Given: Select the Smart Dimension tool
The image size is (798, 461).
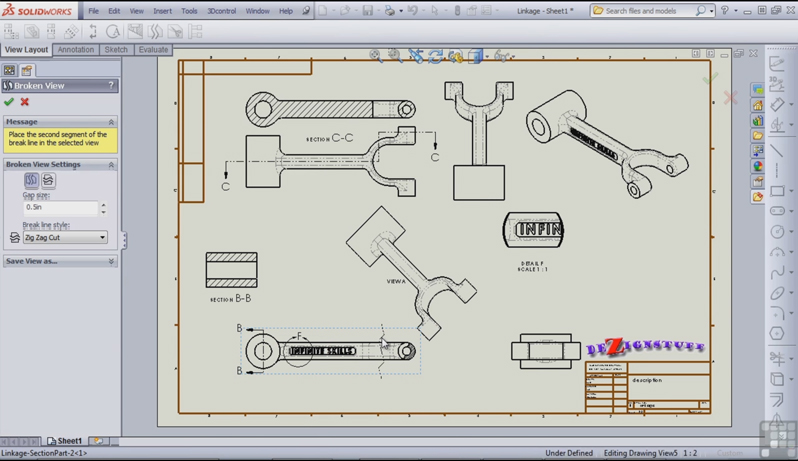Looking at the screenshot, I should pyautogui.click(x=777, y=105).
